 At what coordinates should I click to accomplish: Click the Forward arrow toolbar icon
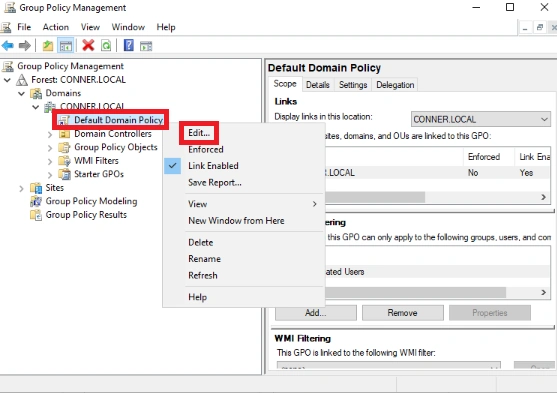point(25,45)
